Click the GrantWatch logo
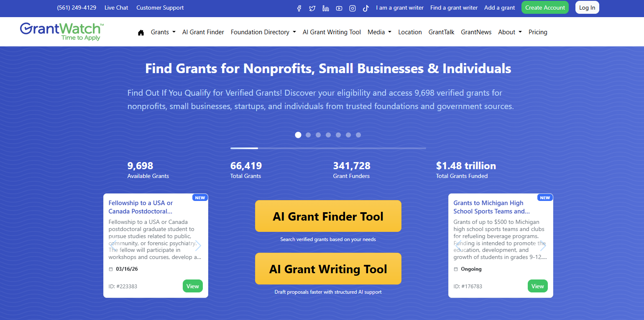Screen dimensions: 644x320 click(61, 32)
